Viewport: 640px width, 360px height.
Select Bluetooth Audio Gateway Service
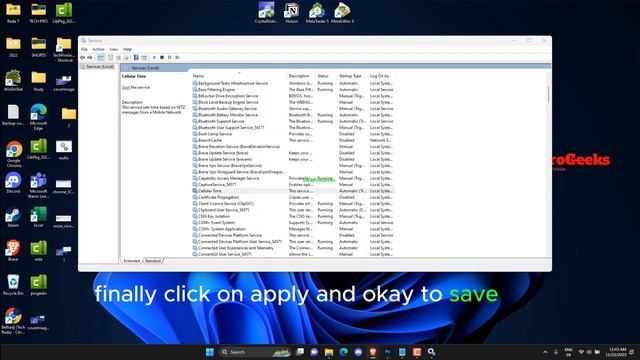292,109
